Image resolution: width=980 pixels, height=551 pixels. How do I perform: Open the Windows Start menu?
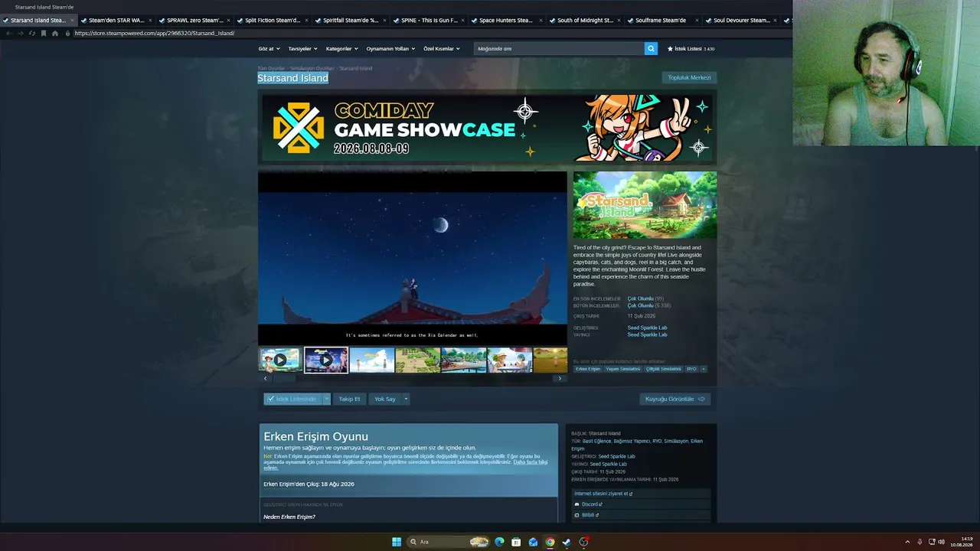pyautogui.click(x=397, y=542)
